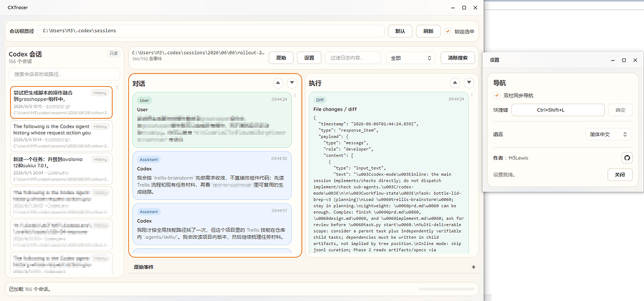Click the 默认 button
The height and width of the screenshot is (301, 644).
point(401,31)
